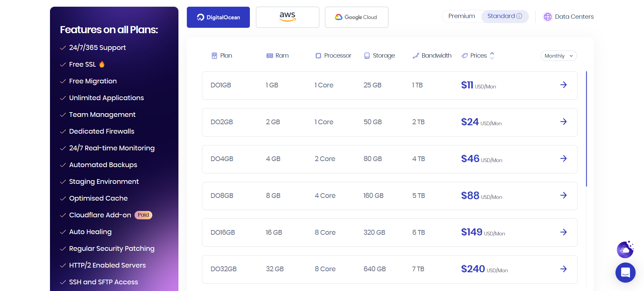Click arrow on the DO8GB plan row
The height and width of the screenshot is (291, 644).
[563, 195]
